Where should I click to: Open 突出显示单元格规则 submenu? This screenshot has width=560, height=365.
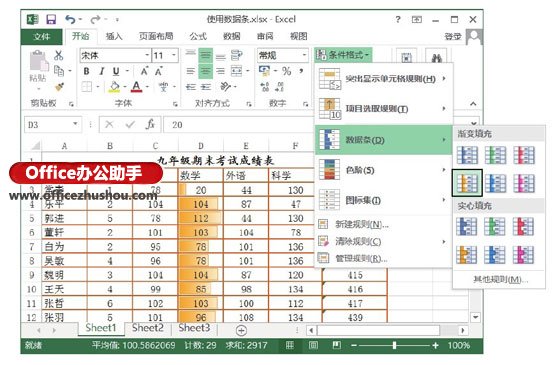pyautogui.click(x=383, y=79)
